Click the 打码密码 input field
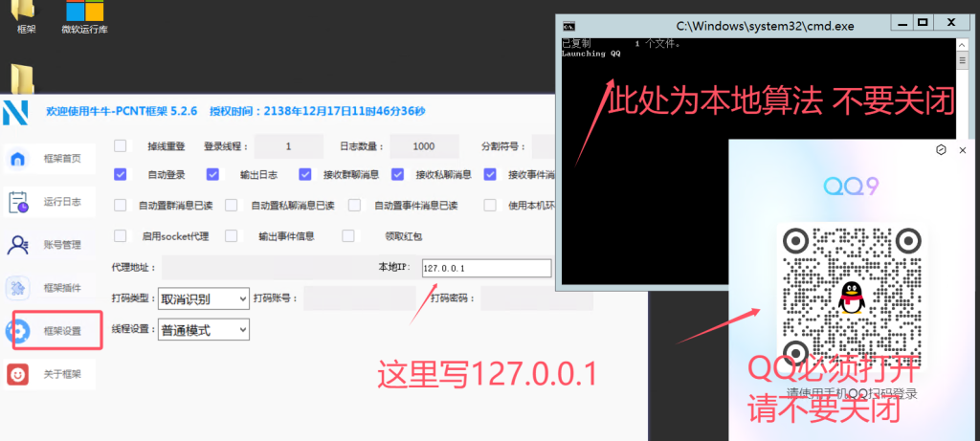The height and width of the screenshot is (441, 980). [536, 298]
